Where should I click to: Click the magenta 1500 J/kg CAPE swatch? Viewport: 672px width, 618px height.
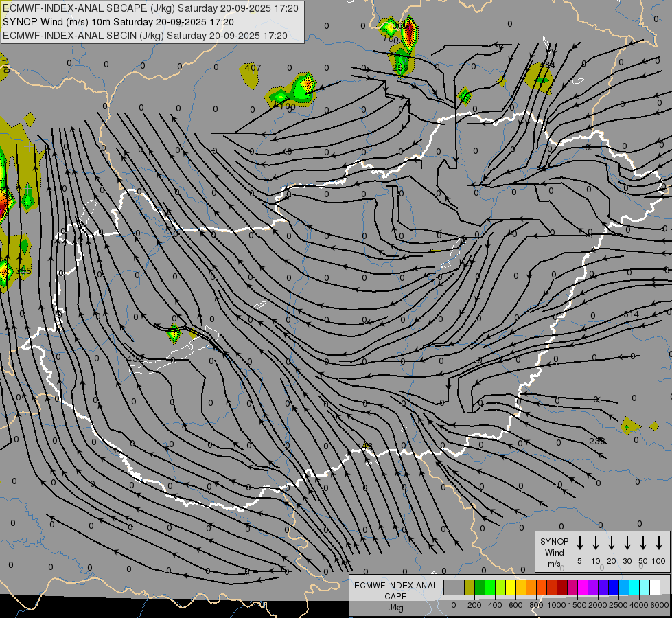pos(583,587)
